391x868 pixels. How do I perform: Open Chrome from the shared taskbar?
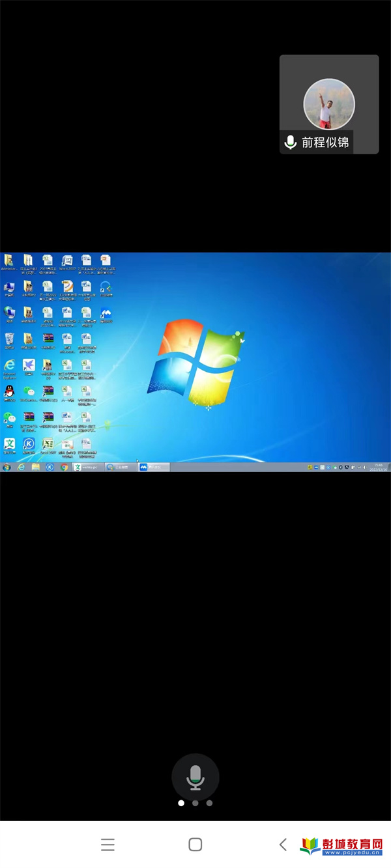pyautogui.click(x=64, y=467)
